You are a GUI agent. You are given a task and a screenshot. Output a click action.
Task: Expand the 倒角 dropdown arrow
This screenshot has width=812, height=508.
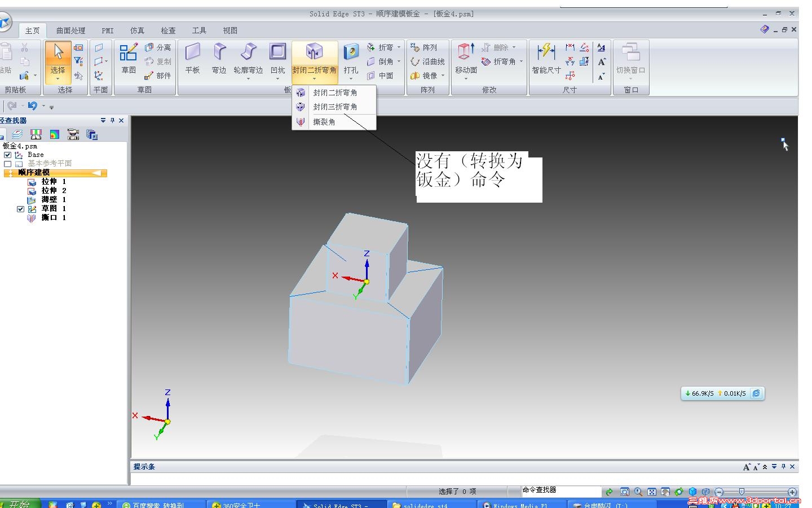399,62
